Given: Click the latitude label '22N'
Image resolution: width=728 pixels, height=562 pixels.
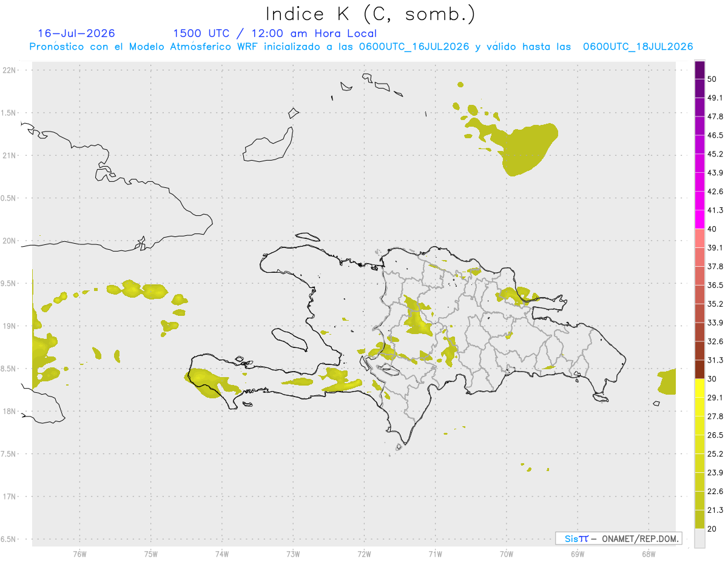Looking at the screenshot, I should pos(10,70).
